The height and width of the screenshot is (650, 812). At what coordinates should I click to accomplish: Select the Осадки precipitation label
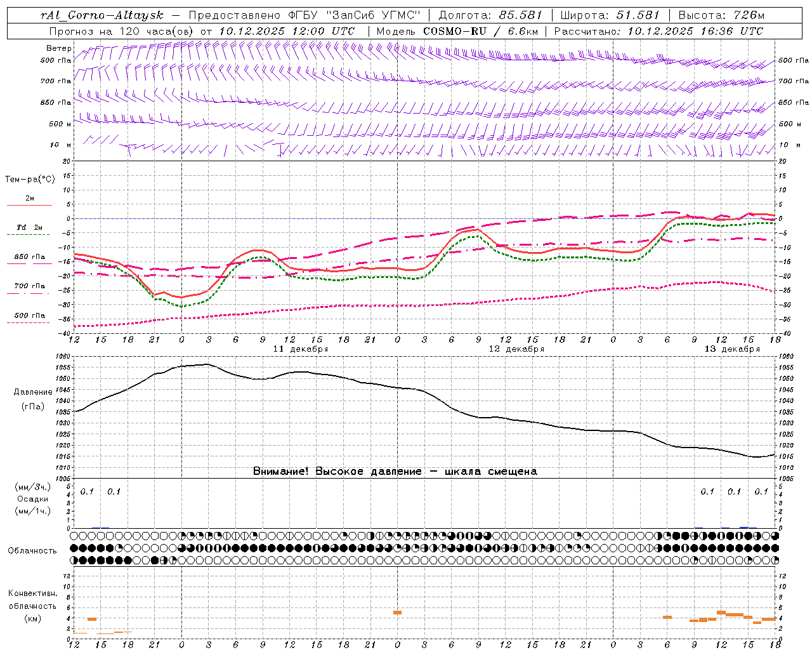[x=33, y=499]
